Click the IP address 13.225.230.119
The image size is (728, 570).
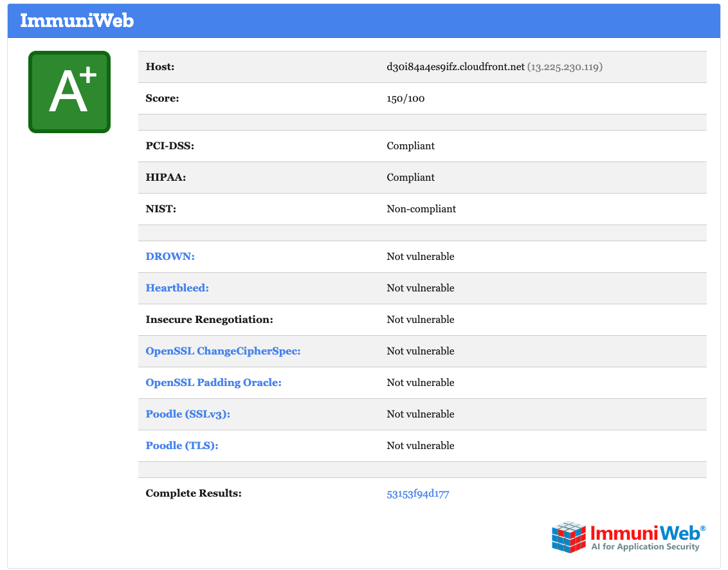tap(565, 66)
